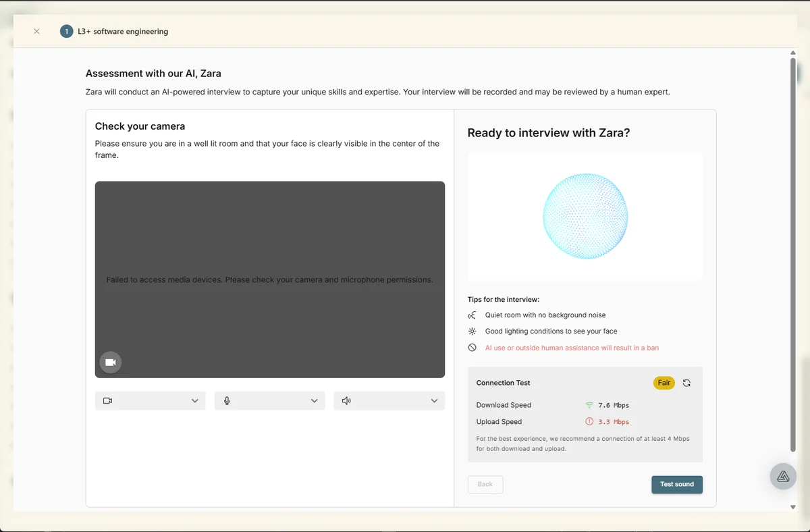This screenshot has height=532, width=810.
Task: Open the microphone device dropdown
Action: pos(269,401)
